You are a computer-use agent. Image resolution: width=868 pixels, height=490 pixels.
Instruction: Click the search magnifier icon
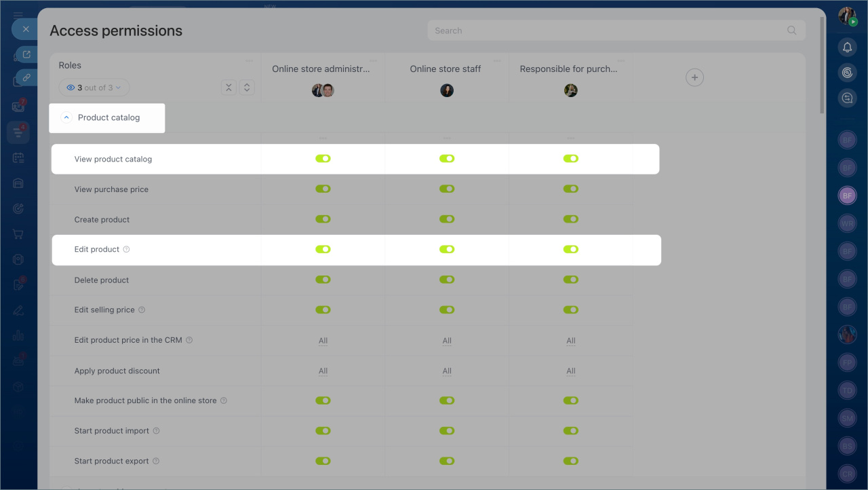pos(791,31)
